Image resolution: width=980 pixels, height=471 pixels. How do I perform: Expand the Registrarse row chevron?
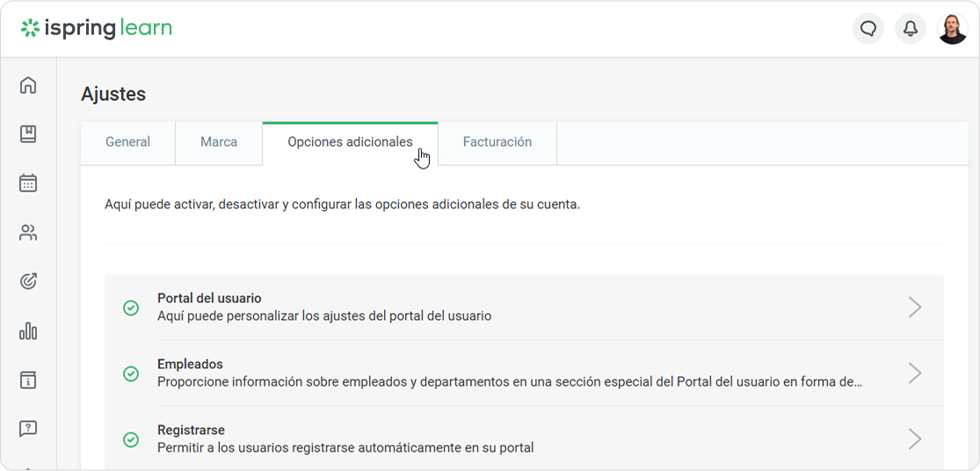point(915,438)
